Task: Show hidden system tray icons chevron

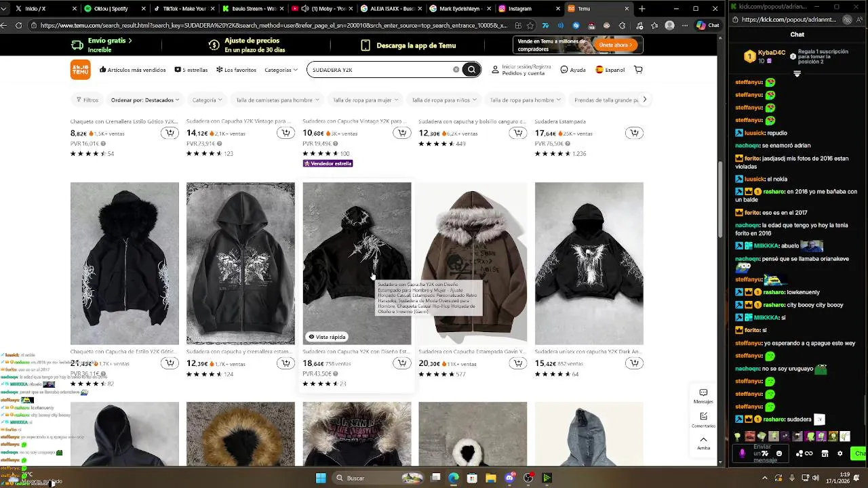Action: tap(765, 478)
